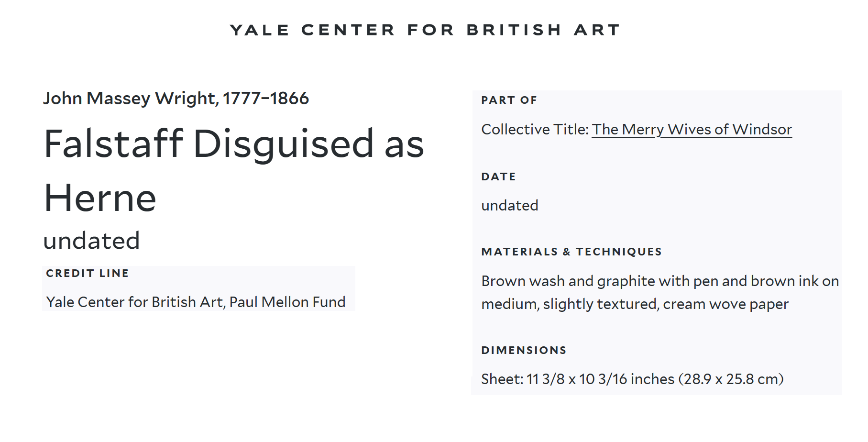Click the Paul Mellon Fund credit text
This screenshot has width=868, height=442.
pyautogui.click(x=287, y=302)
